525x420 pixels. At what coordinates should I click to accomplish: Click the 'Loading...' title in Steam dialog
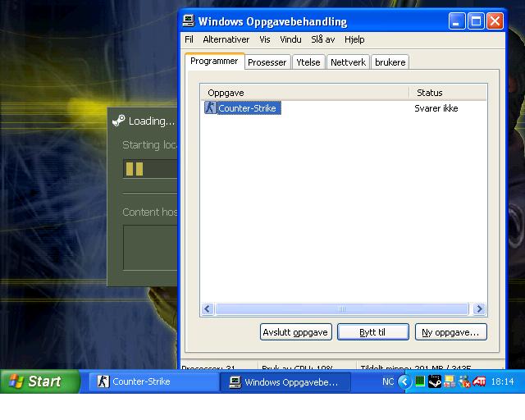(152, 121)
